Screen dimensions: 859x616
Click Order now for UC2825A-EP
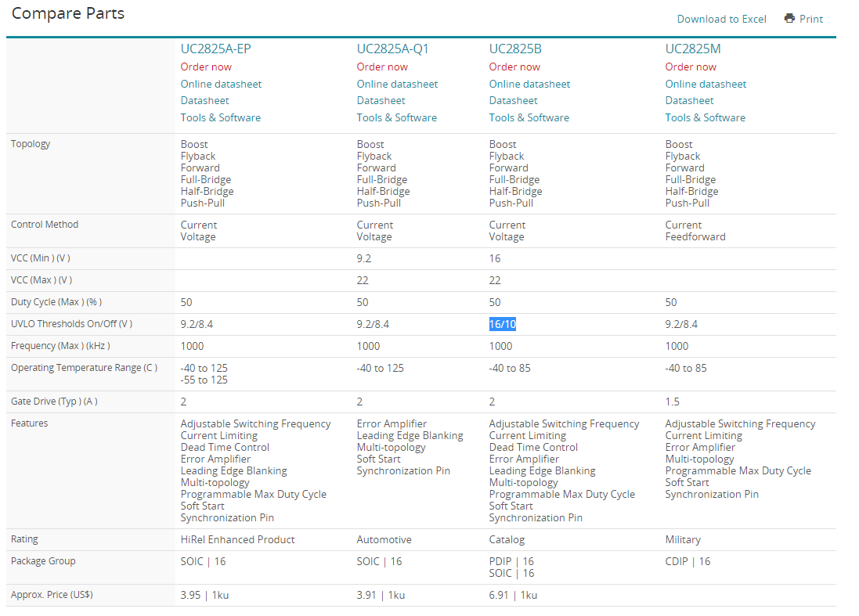[206, 67]
